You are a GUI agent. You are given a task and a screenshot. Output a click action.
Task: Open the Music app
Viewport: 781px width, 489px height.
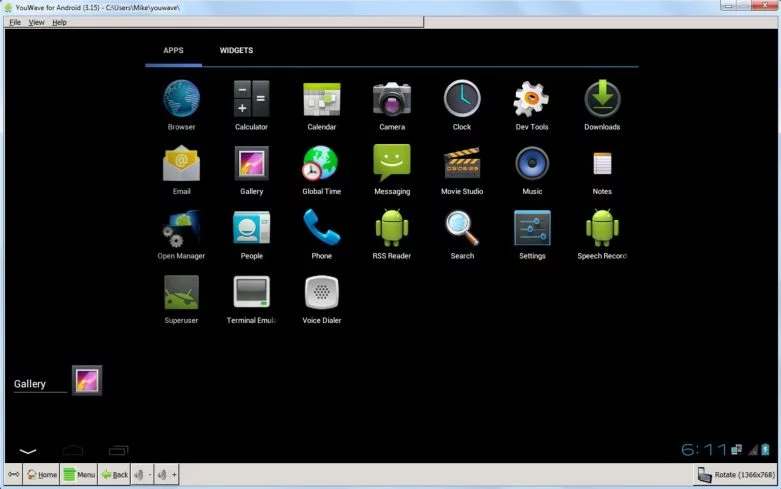coord(532,169)
